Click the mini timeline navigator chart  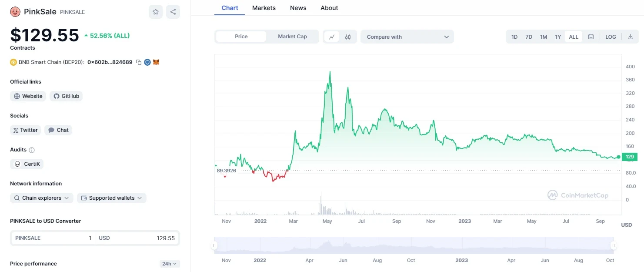pyautogui.click(x=414, y=245)
